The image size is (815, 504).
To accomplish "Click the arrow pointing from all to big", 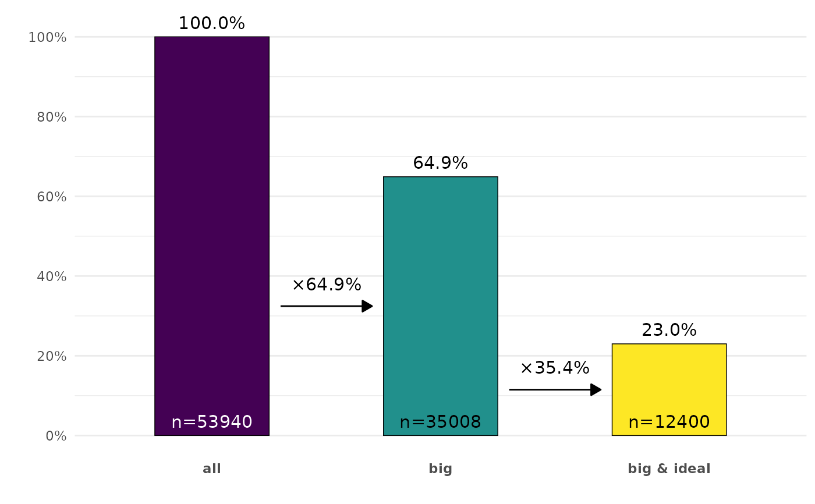I will click(327, 306).
